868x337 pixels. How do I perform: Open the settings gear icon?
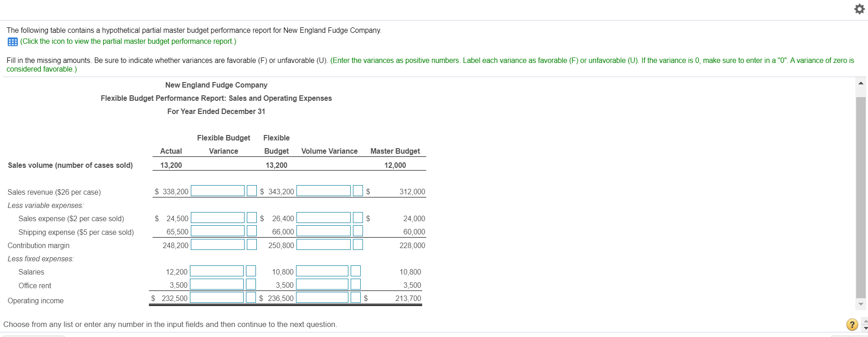click(859, 9)
